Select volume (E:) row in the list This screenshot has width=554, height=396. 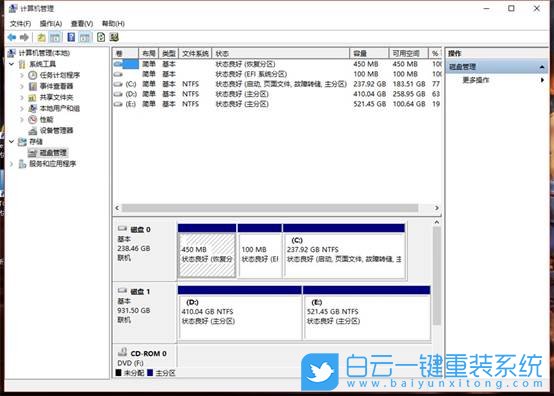[277, 104]
